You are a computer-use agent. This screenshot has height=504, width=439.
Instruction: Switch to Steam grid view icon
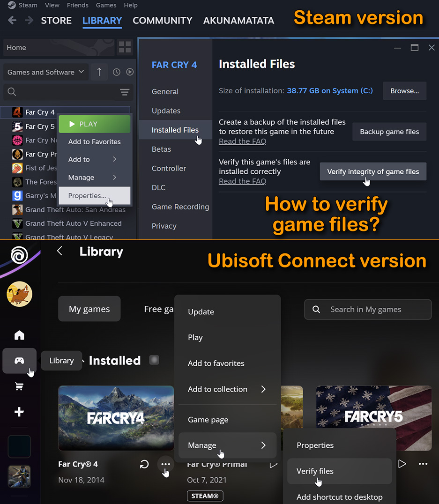(125, 47)
